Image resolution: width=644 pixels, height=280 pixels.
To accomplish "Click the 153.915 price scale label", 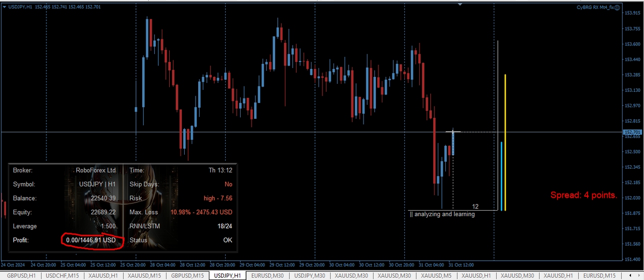I will click(x=633, y=13).
